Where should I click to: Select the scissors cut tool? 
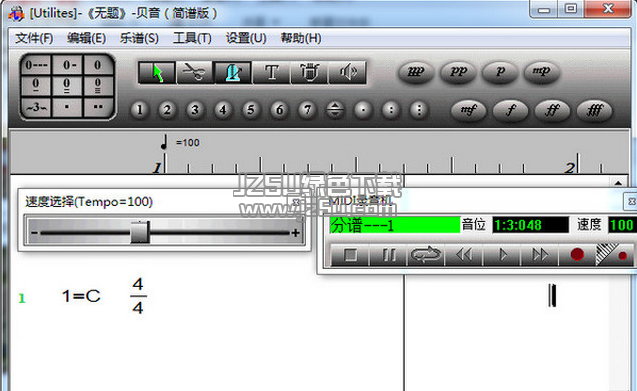195,73
